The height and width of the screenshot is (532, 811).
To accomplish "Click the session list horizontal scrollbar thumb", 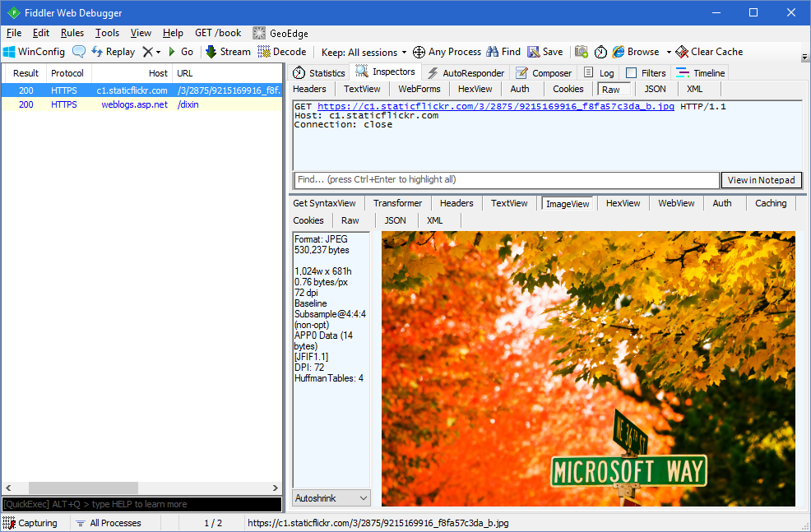I will pos(83,488).
